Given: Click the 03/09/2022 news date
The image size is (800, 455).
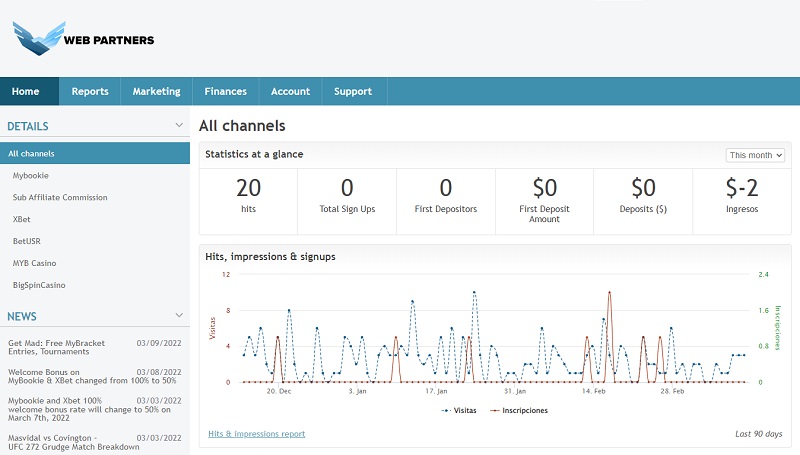Looking at the screenshot, I should (159, 343).
